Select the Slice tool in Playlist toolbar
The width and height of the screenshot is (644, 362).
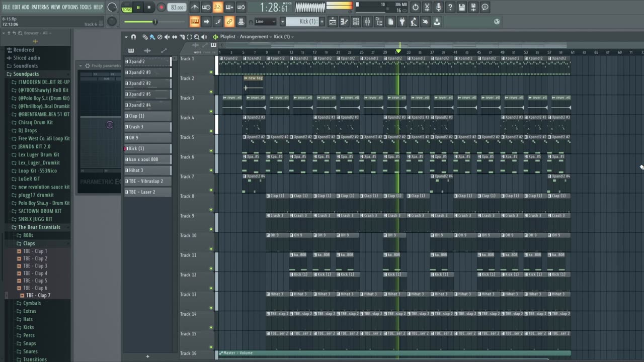click(182, 37)
